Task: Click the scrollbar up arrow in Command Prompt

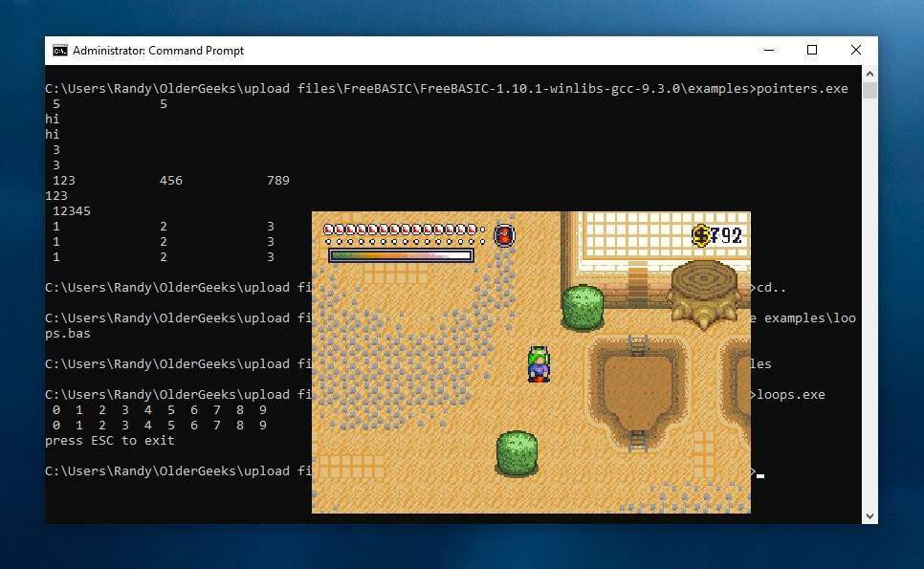Action: (869, 74)
